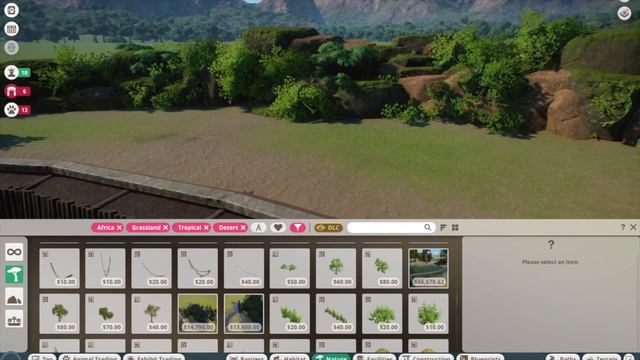640x360 pixels.
Task: Remove the Desert filter tag
Action: click(x=243, y=228)
